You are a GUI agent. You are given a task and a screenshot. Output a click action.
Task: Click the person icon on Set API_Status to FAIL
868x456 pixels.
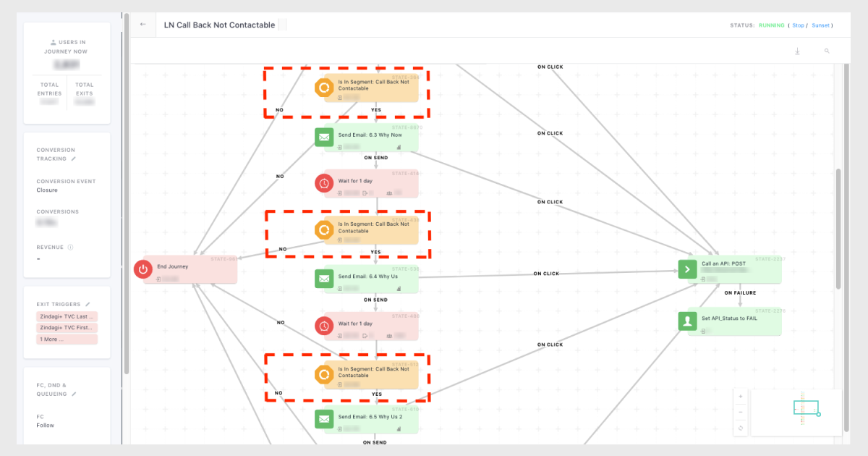click(x=687, y=321)
